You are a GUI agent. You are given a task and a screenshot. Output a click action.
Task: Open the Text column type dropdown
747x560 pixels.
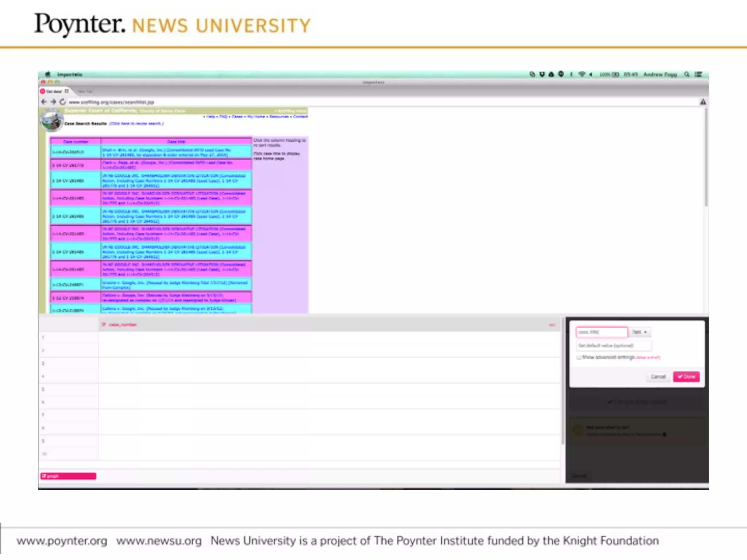[640, 332]
